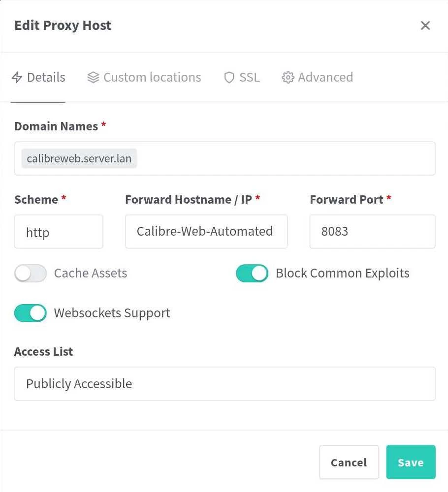Screen dimensions: 448x492
Task: Enable the Cache Assets toggle
Action: pos(31,273)
